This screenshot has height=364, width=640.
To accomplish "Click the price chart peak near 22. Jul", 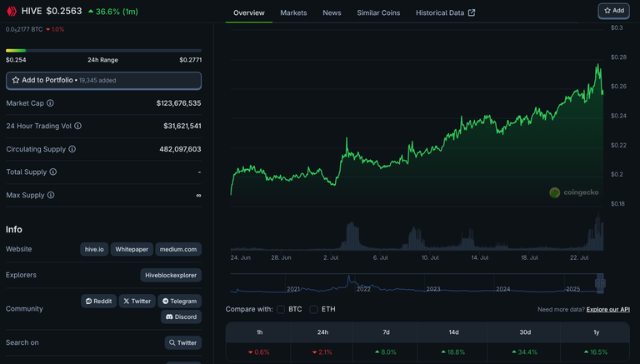I will 598,65.
